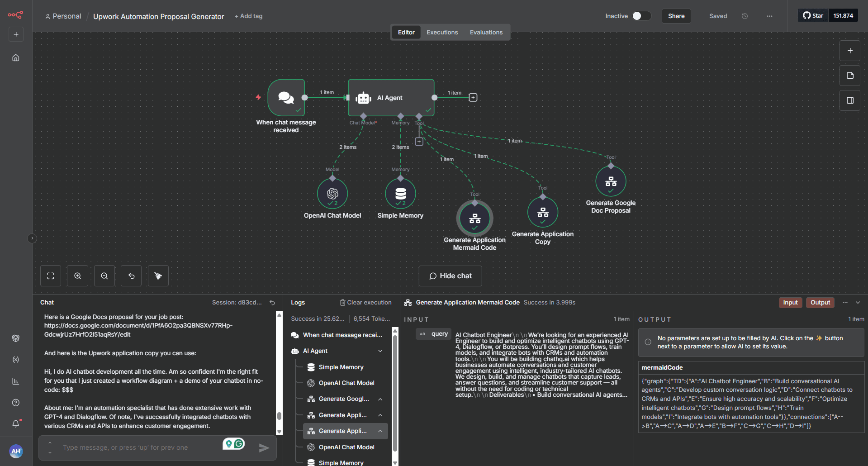Select the upper OpenAI Chat Model log row
The height and width of the screenshot is (466, 868).
tap(346, 383)
